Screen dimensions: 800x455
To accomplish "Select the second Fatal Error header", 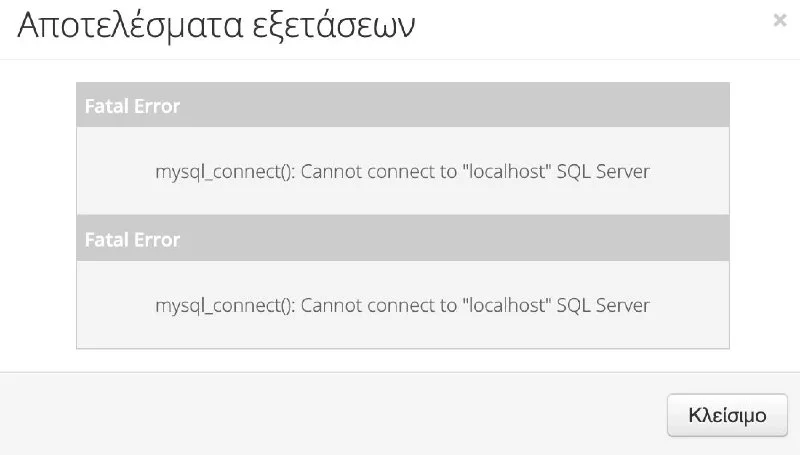I will click(403, 238).
